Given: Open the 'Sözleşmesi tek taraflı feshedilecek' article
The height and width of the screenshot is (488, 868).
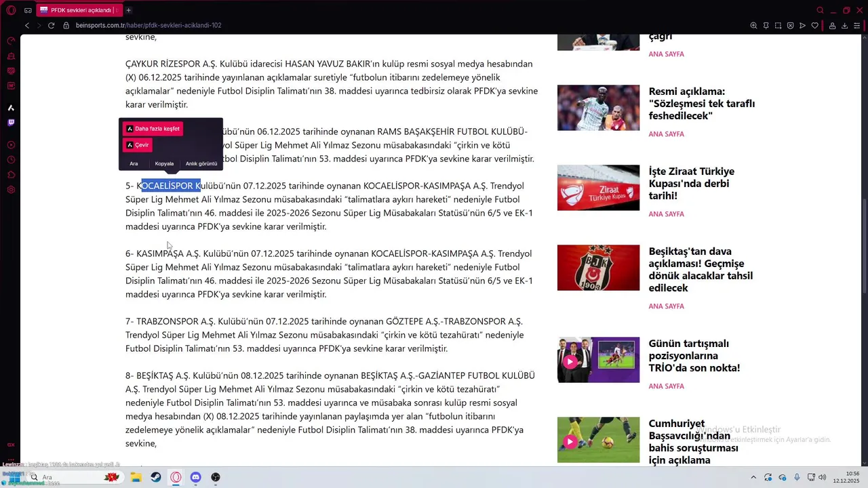Looking at the screenshot, I should click(701, 104).
